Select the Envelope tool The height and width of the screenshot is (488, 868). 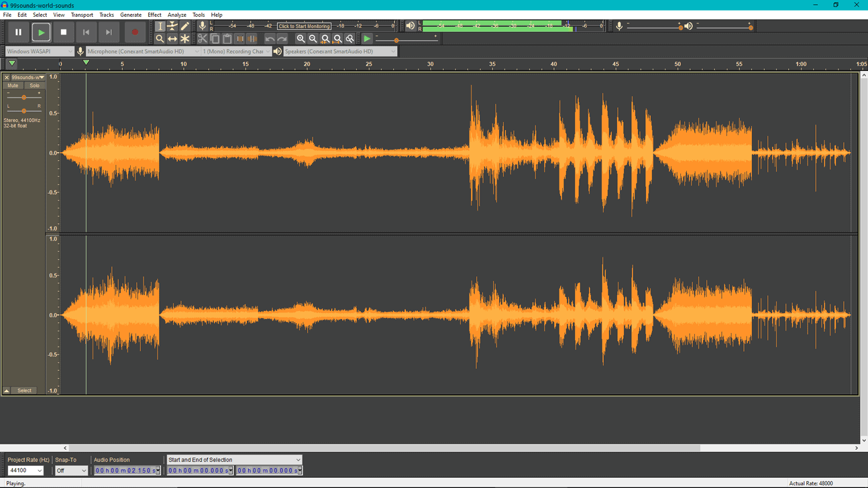172,26
